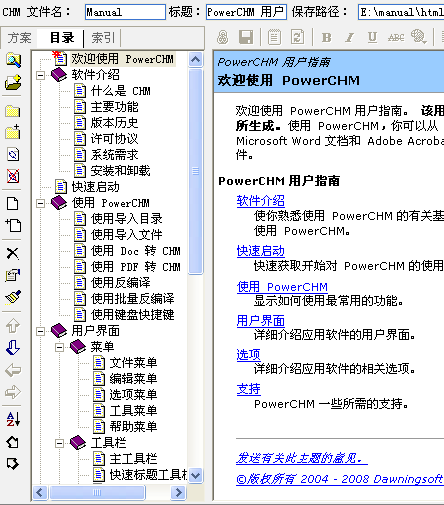Toggle Italic formatting in editor toolbar
The image size is (444, 505).
tap(350, 37)
